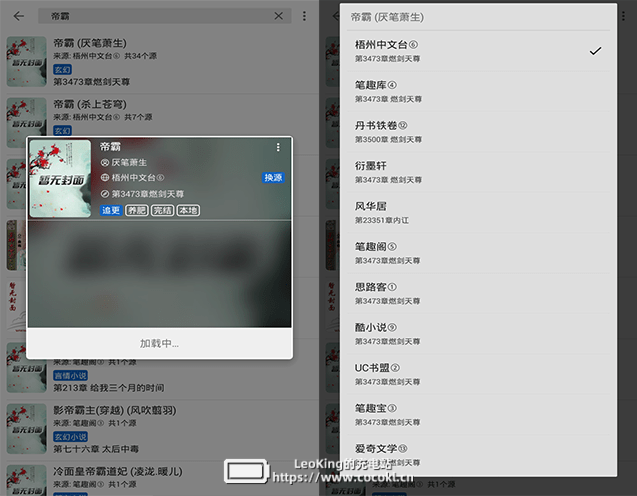This screenshot has height=496, width=637.
Task: Choose the UC书盟 source
Action: [x=478, y=375]
